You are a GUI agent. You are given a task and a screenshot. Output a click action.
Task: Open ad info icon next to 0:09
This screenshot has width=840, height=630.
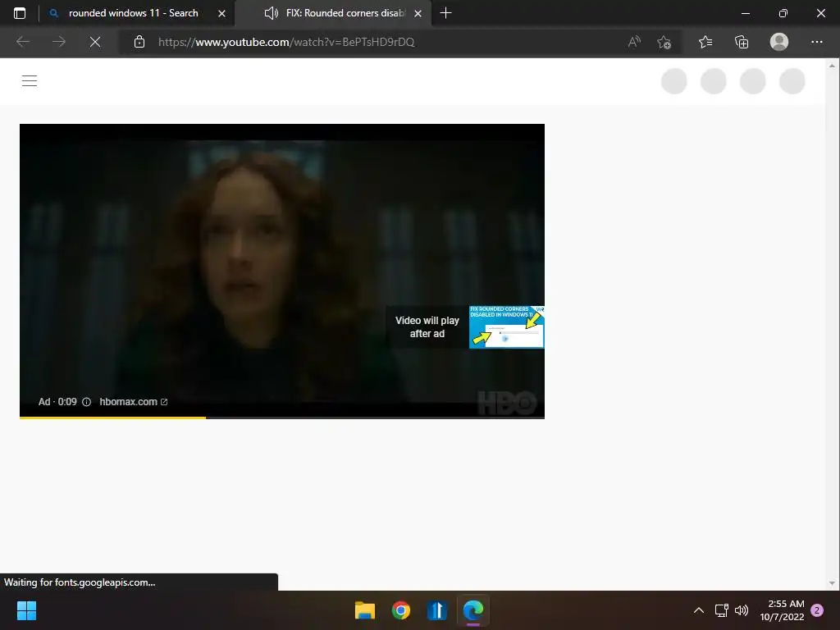(x=86, y=402)
